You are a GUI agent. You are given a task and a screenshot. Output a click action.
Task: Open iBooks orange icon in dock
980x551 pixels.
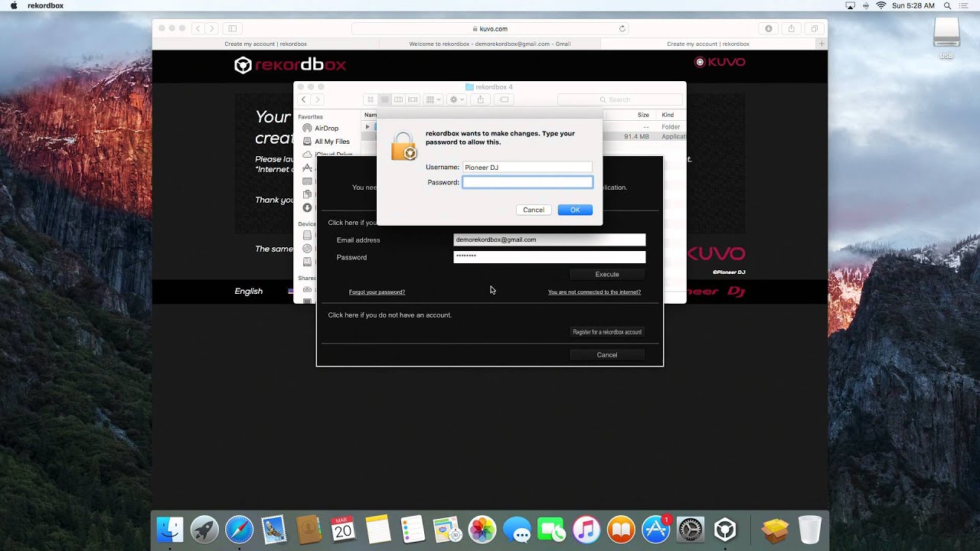tap(621, 530)
